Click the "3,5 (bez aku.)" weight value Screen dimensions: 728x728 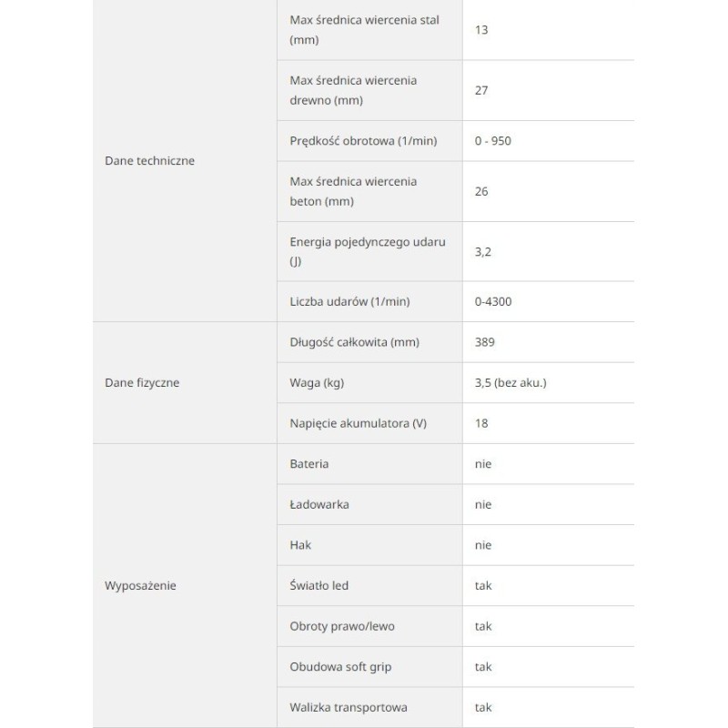click(x=511, y=383)
